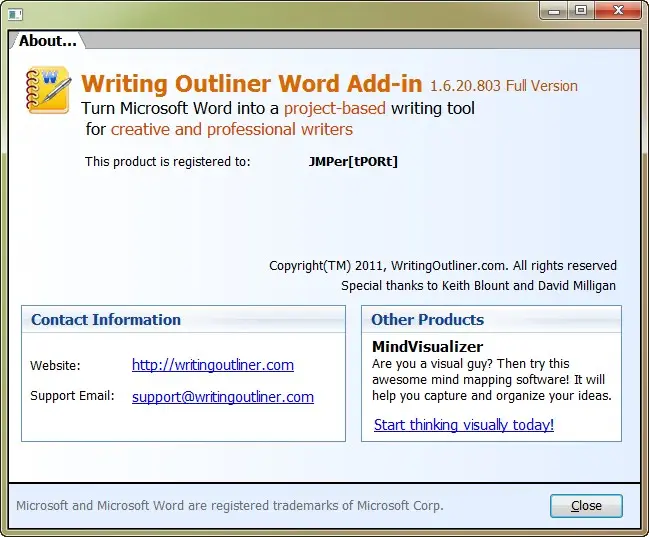Click the 'Contact Information' panel header
Image resolution: width=649 pixels, height=537 pixels.
point(183,320)
